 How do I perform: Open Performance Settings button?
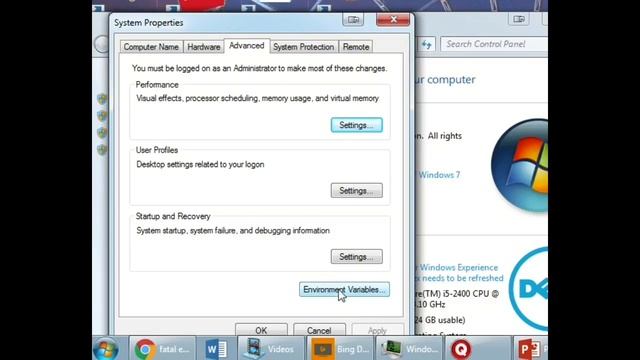click(x=356, y=125)
